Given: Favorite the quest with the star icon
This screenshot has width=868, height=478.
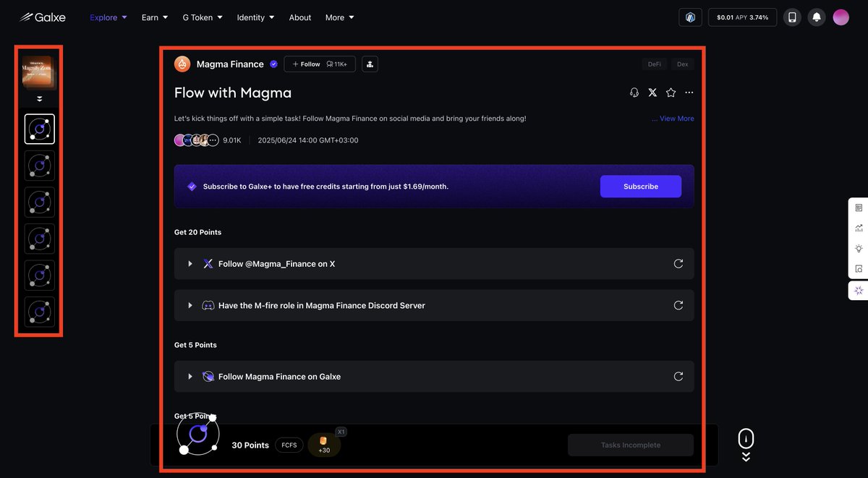Looking at the screenshot, I should click(671, 93).
